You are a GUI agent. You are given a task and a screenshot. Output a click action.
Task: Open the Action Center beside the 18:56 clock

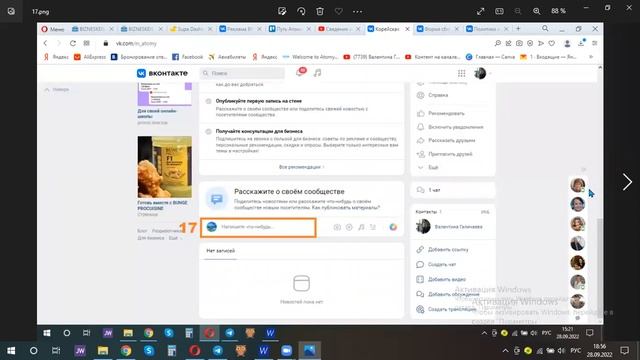coord(624,351)
